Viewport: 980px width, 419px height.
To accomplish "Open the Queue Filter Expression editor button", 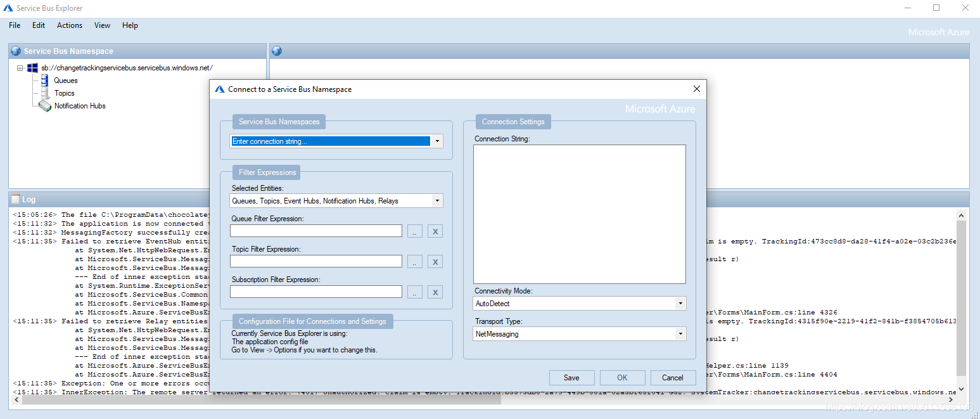I will pos(415,231).
